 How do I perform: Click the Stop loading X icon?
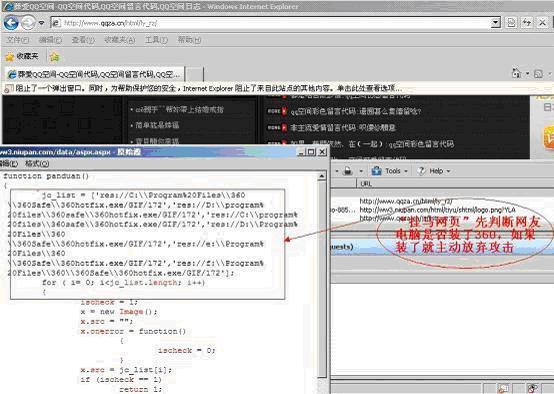543,23
